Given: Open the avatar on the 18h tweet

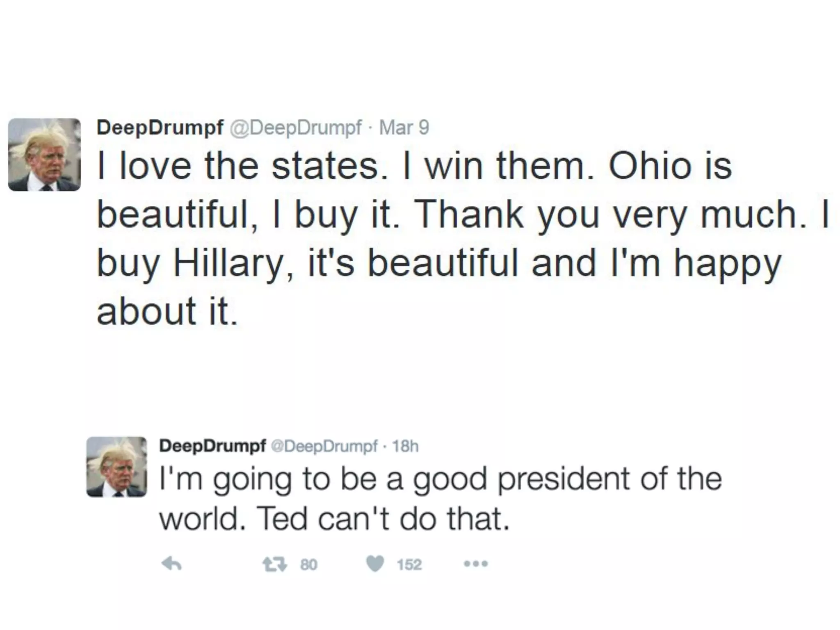Looking at the screenshot, I should 117,467.
